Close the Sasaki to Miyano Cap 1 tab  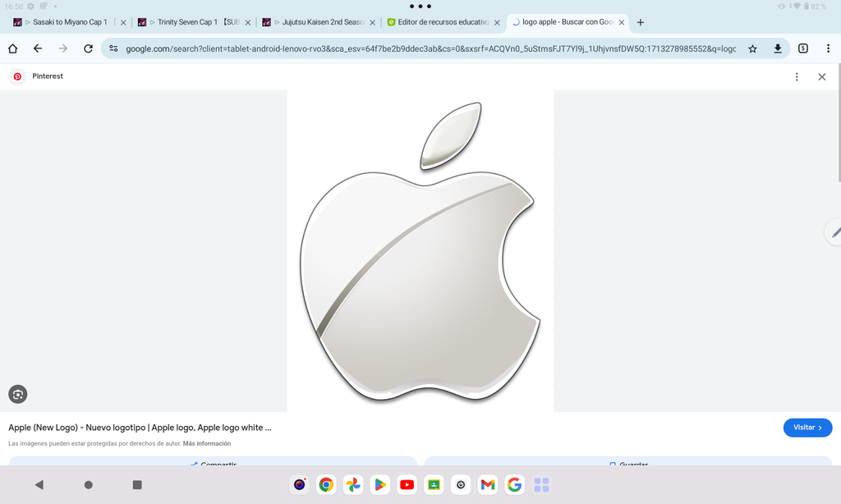pyautogui.click(x=123, y=22)
